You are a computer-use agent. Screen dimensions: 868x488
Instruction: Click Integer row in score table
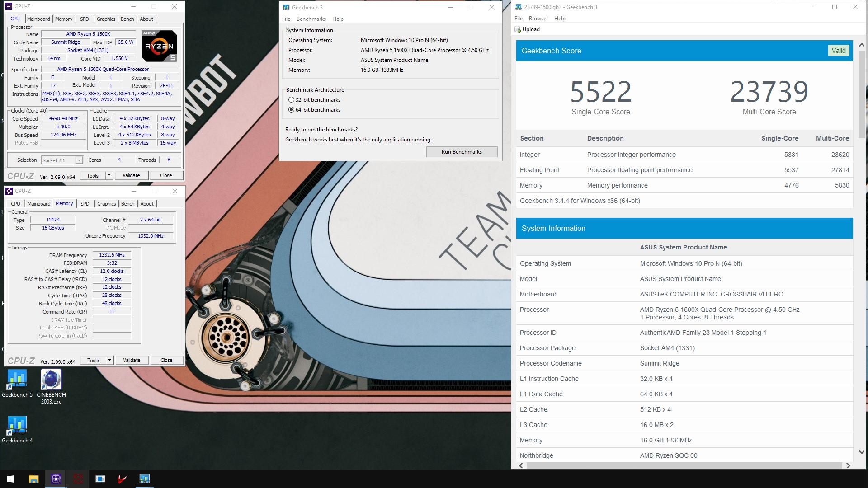pos(684,155)
